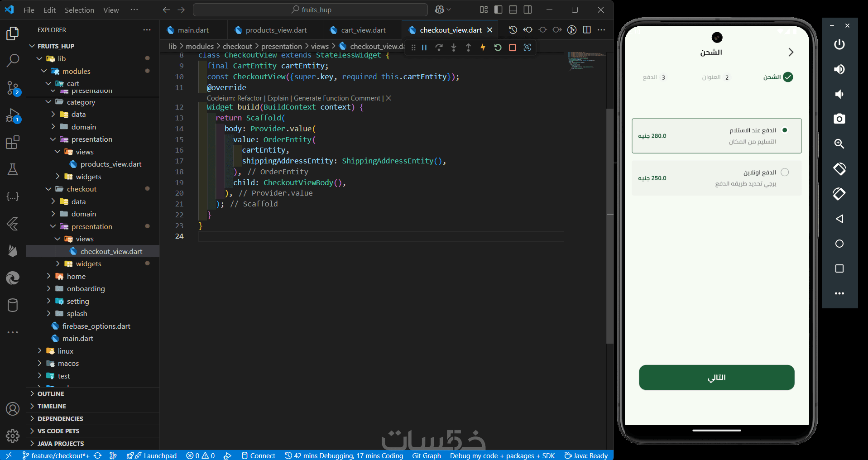Screen dimensions: 868x460
Task: Select the cash on delivery radio option
Action: (785, 130)
